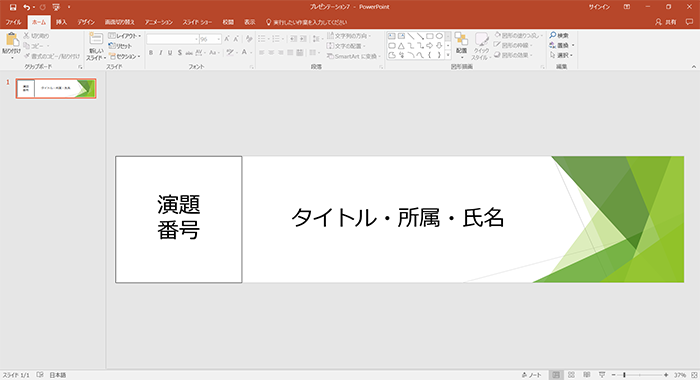Click the zoom slider handle
Screen dimensions: 700x380
click(624, 375)
